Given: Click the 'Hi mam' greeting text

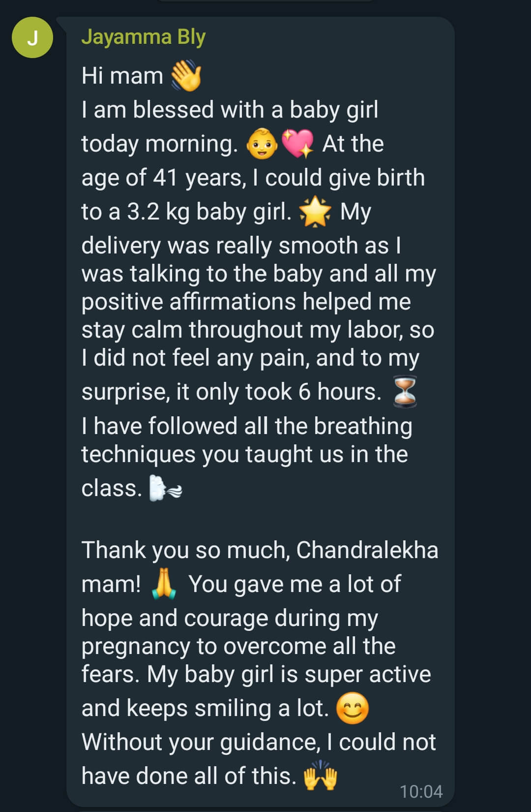Looking at the screenshot, I should pos(122,76).
